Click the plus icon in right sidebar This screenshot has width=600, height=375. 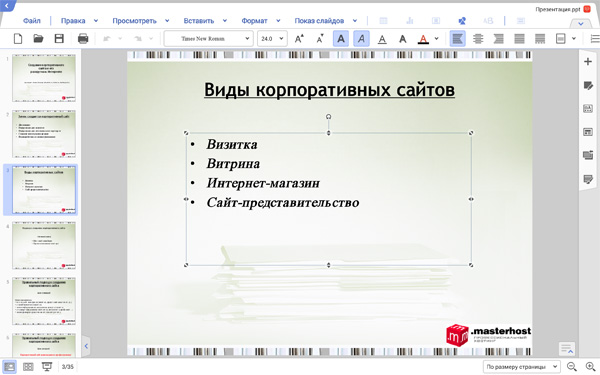pyautogui.click(x=588, y=62)
